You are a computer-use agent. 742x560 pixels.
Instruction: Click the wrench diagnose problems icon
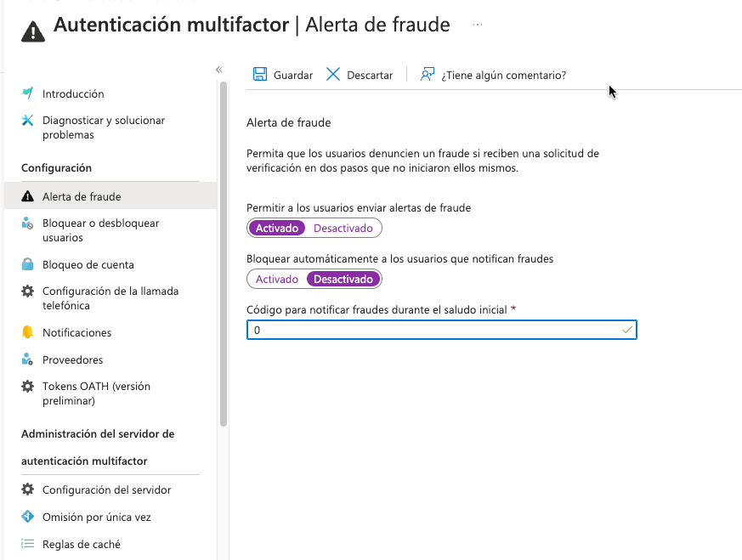tap(27, 121)
